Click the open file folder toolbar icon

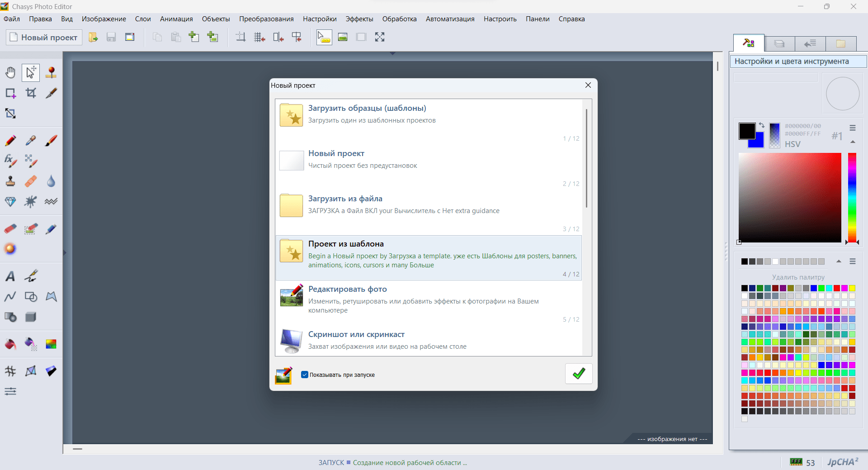pos(93,37)
